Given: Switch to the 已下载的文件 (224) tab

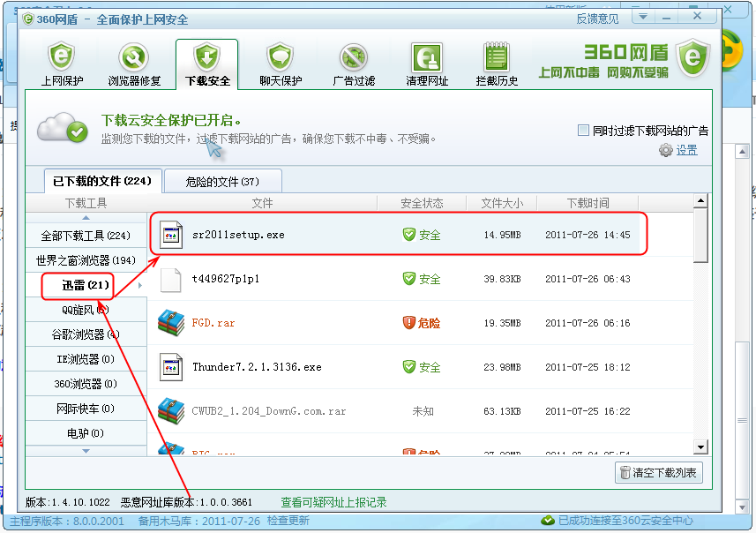Looking at the screenshot, I should tap(102, 182).
